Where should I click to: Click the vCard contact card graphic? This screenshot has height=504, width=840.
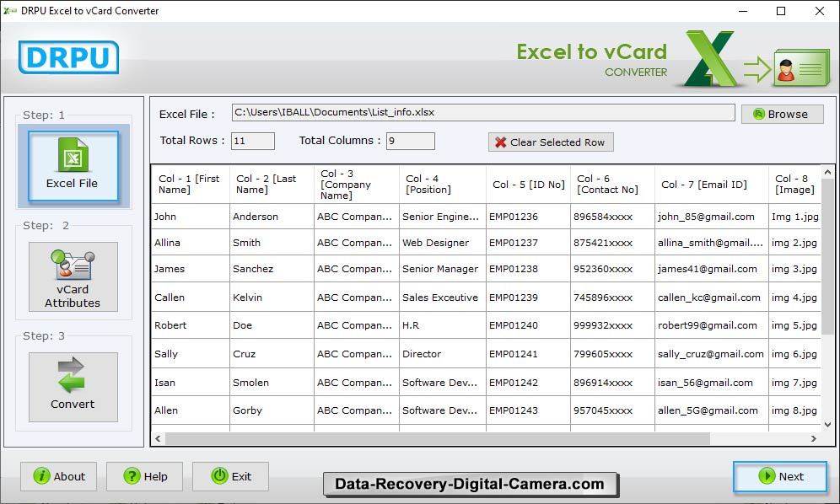pyautogui.click(x=802, y=67)
